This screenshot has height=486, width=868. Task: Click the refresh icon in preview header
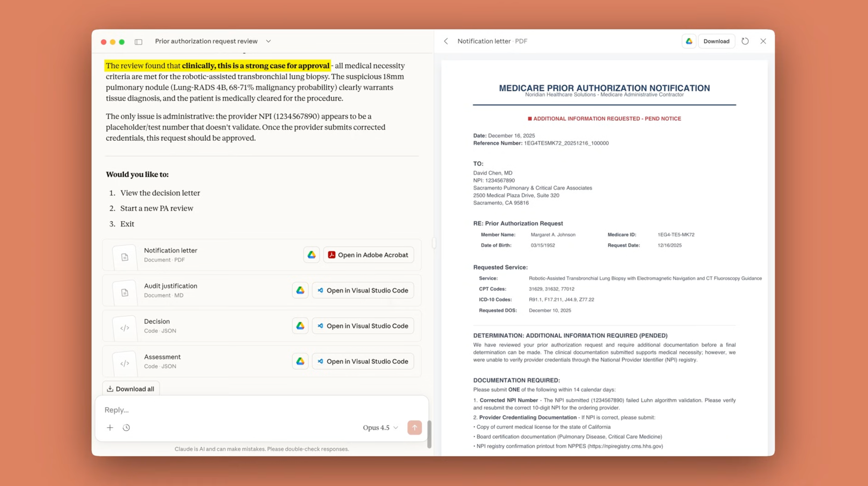(745, 41)
